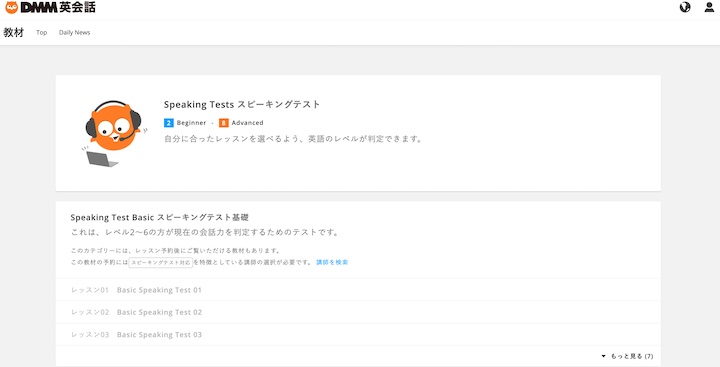Image resolution: width=720 pixels, height=367 pixels.
Task: Expand the もっと見る (7) lesson list
Action: (627, 356)
